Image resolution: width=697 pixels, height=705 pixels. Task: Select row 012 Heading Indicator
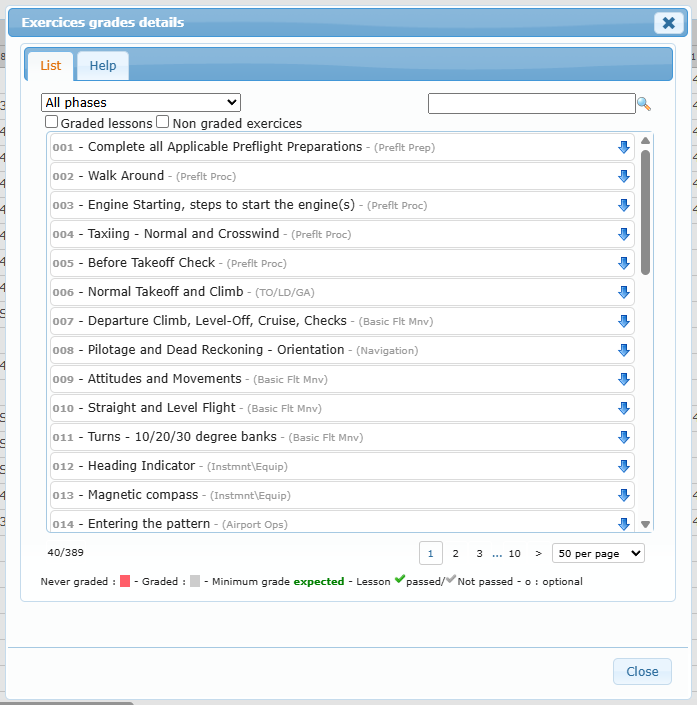point(342,466)
